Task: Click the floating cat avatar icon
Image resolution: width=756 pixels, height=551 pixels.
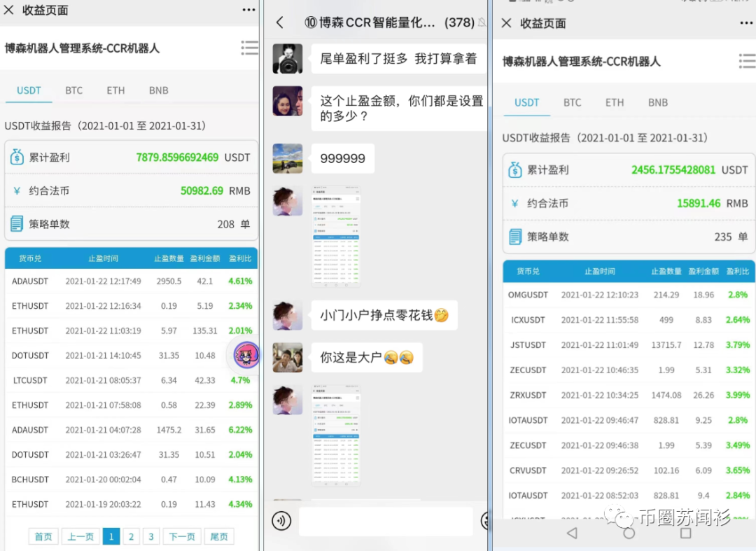Action: [x=246, y=356]
